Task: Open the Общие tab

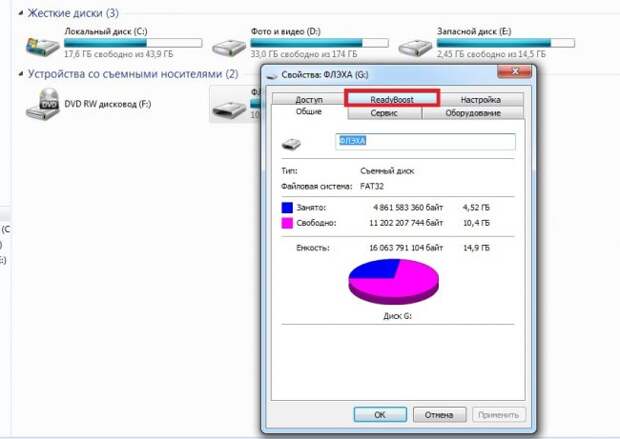Action: point(309,112)
